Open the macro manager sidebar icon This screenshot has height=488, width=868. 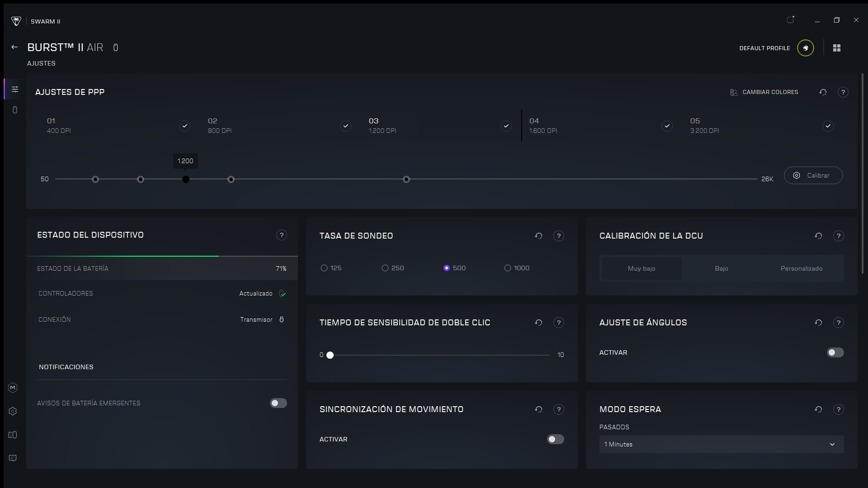[13, 388]
